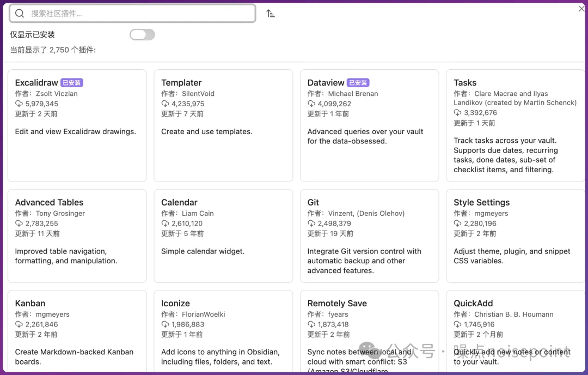588x375 pixels.
Task: Click the search magnifier icon
Action: click(20, 14)
